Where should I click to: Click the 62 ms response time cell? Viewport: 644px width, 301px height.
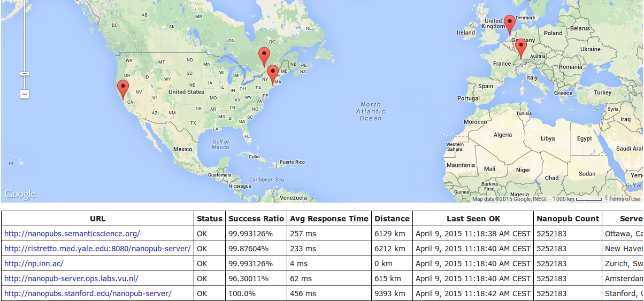(x=329, y=279)
